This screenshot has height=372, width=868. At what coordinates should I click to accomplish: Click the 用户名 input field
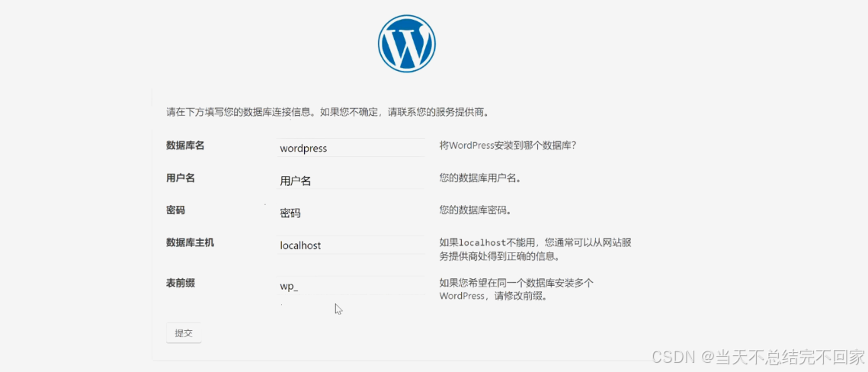pyautogui.click(x=351, y=181)
